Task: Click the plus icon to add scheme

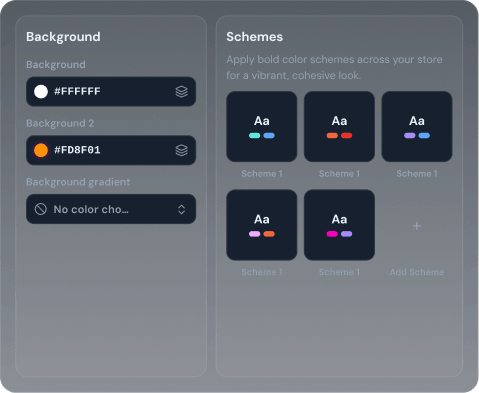Action: coord(417,226)
